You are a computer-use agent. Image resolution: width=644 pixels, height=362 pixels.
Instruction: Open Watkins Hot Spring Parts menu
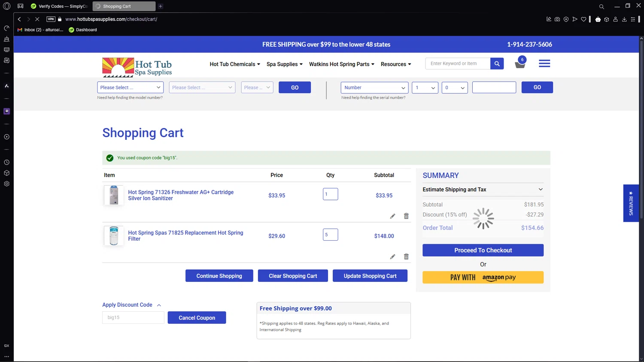342,64
